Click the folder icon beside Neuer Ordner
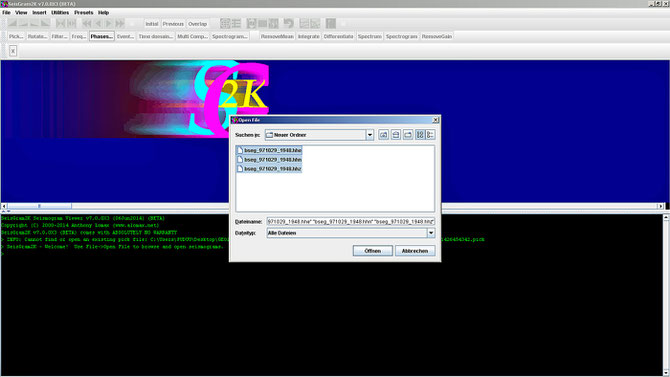 (269, 135)
